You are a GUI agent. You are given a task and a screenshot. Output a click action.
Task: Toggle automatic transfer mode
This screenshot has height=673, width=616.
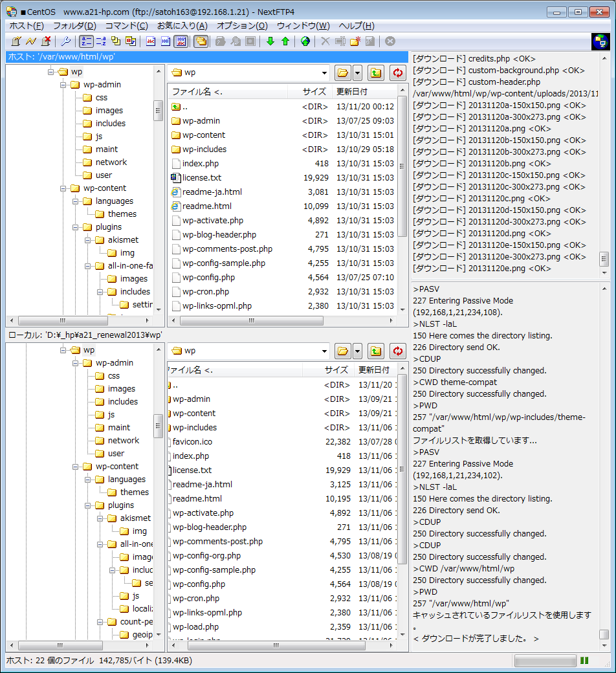point(181,41)
